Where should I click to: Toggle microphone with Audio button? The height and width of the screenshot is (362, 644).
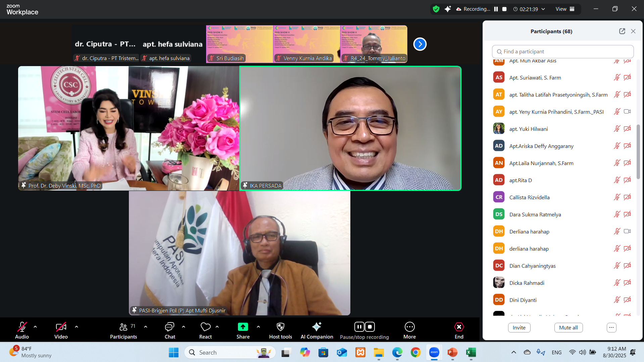(x=22, y=330)
